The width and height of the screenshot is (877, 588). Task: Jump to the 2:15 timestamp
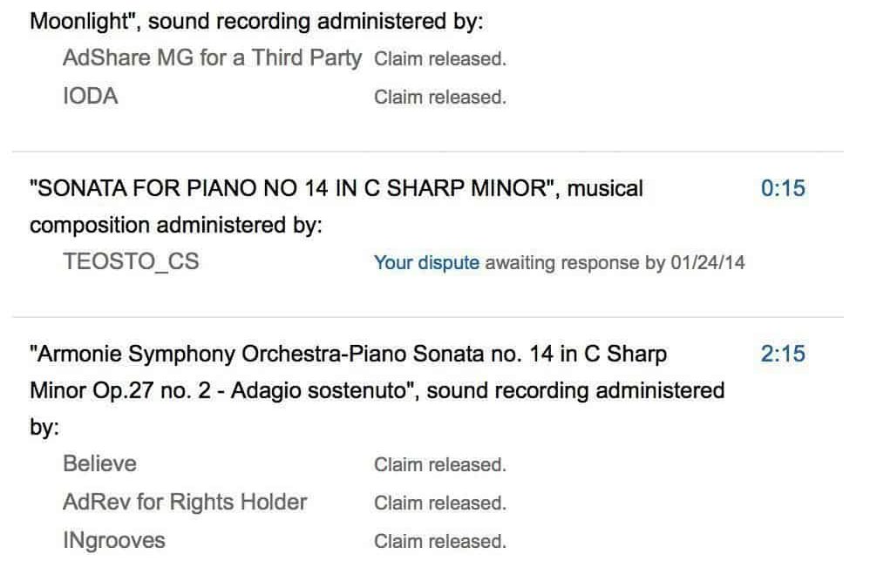click(x=783, y=355)
